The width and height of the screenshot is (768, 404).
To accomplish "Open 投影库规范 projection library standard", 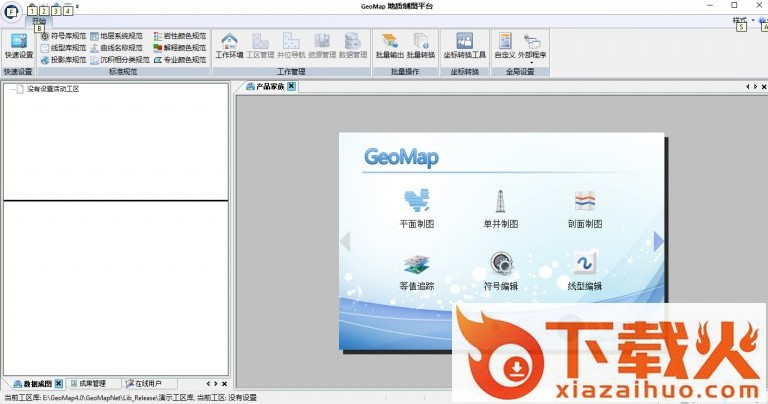I will [x=63, y=60].
